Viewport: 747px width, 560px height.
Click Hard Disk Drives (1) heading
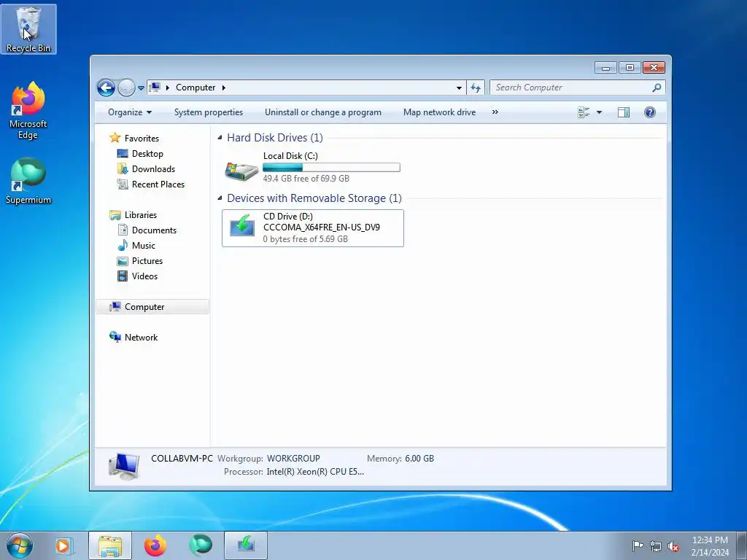click(x=275, y=138)
